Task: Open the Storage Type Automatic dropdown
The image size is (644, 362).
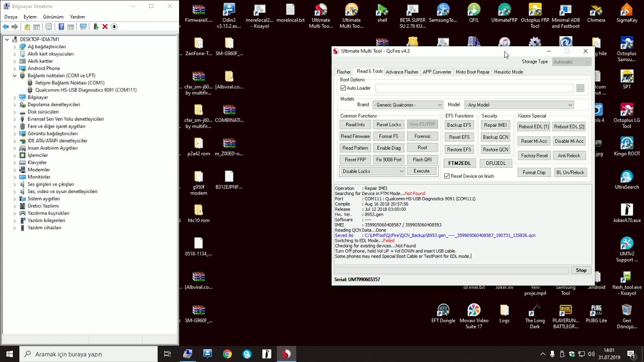Action: 571,62
